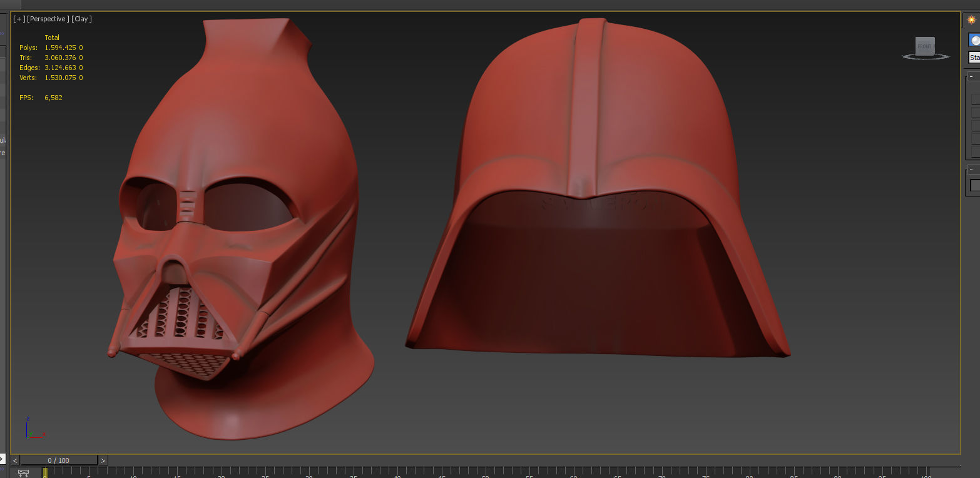Select the Geometry sphere icon in command panel

974,41
